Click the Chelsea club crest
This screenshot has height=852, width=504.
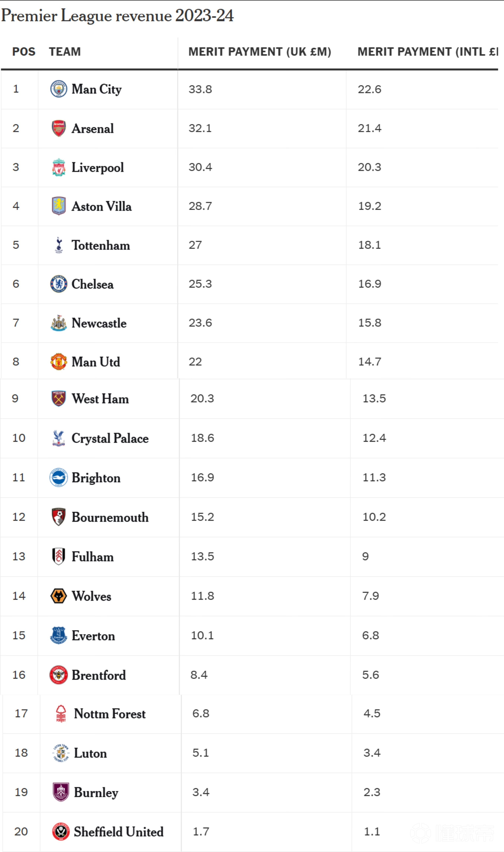(x=58, y=284)
